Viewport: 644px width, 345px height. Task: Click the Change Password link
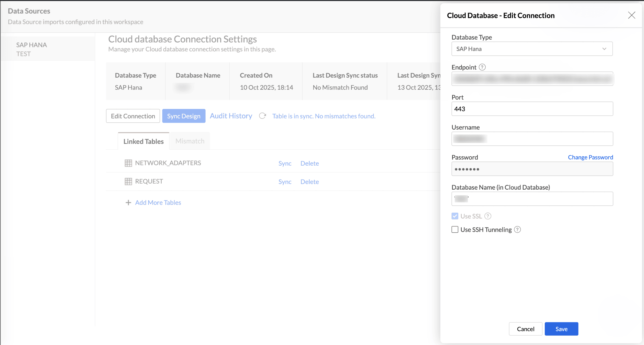coord(590,157)
